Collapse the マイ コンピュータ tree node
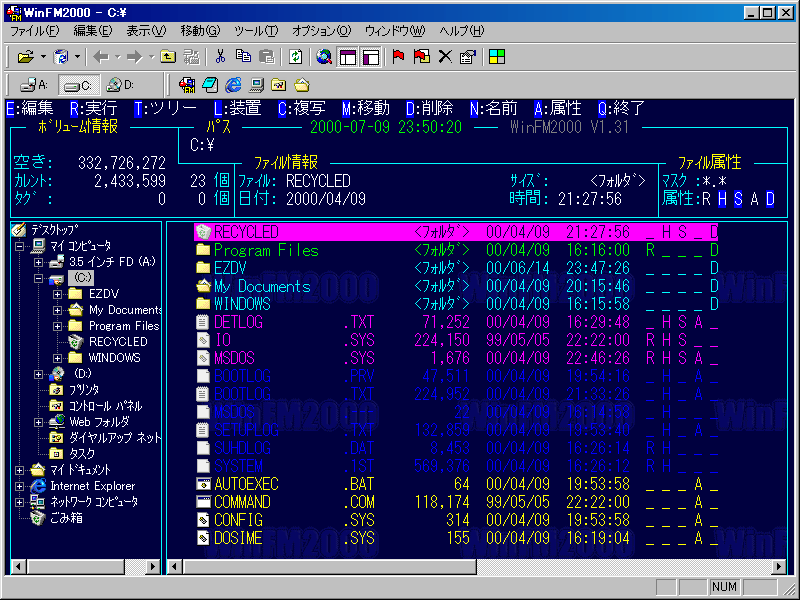 pos(19,246)
